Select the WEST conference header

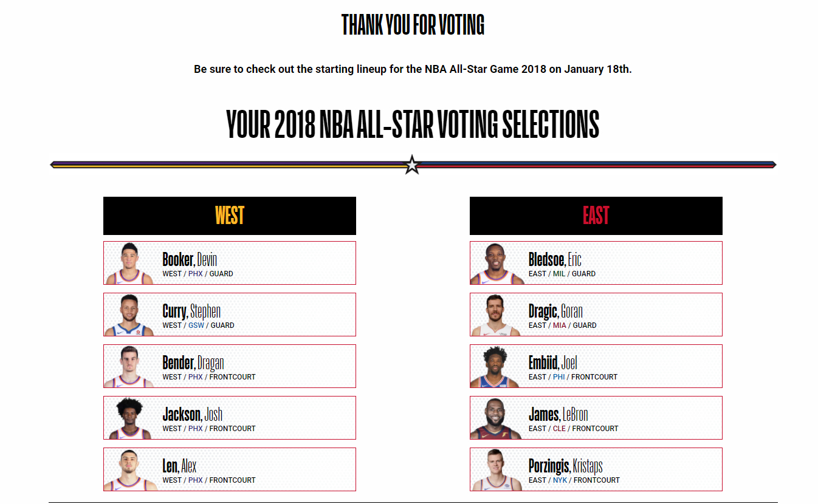point(230,216)
